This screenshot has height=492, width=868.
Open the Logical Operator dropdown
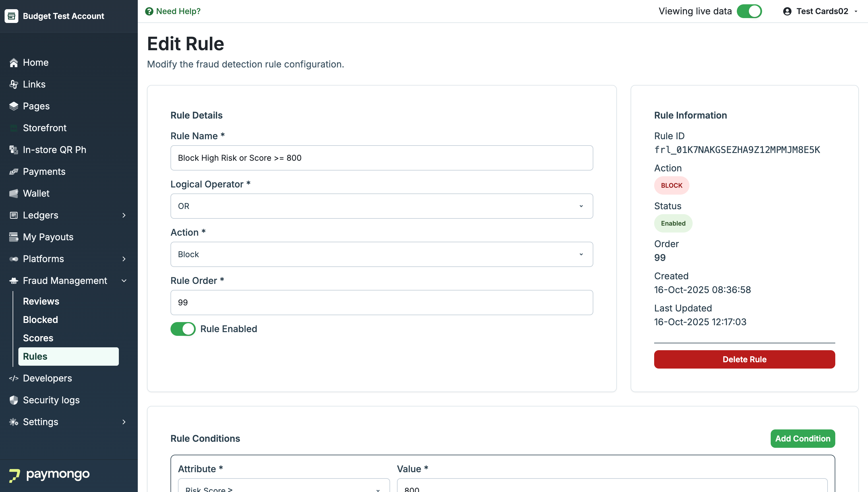tap(381, 206)
